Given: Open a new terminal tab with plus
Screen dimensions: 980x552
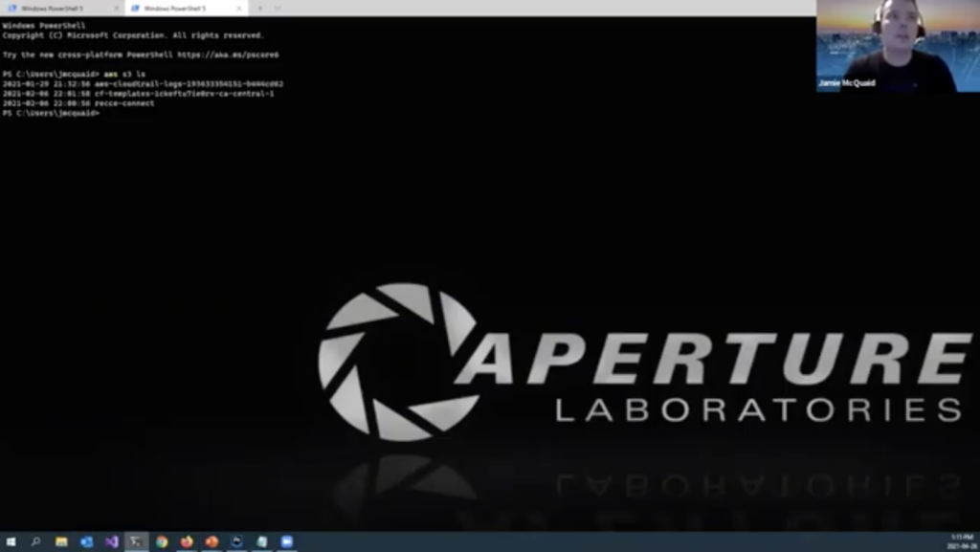Looking at the screenshot, I should point(260,9).
